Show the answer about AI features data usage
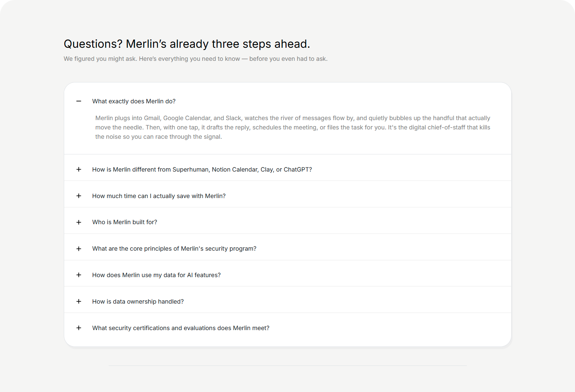The height and width of the screenshot is (392, 575). [x=156, y=275]
